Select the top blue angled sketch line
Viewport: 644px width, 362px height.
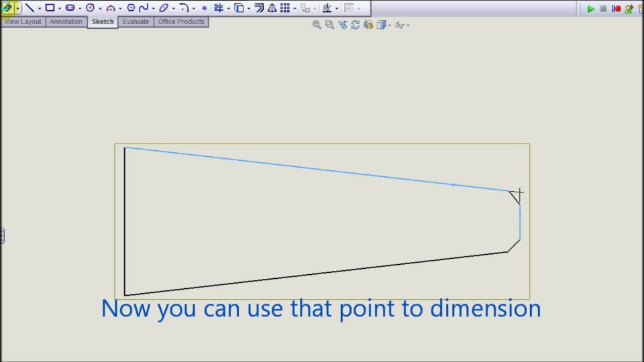coord(316,169)
